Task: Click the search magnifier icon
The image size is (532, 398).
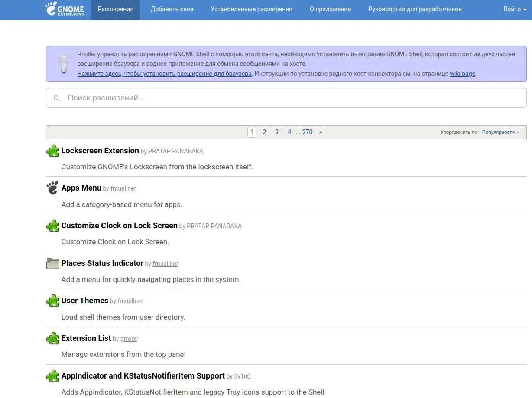Action: click(57, 98)
